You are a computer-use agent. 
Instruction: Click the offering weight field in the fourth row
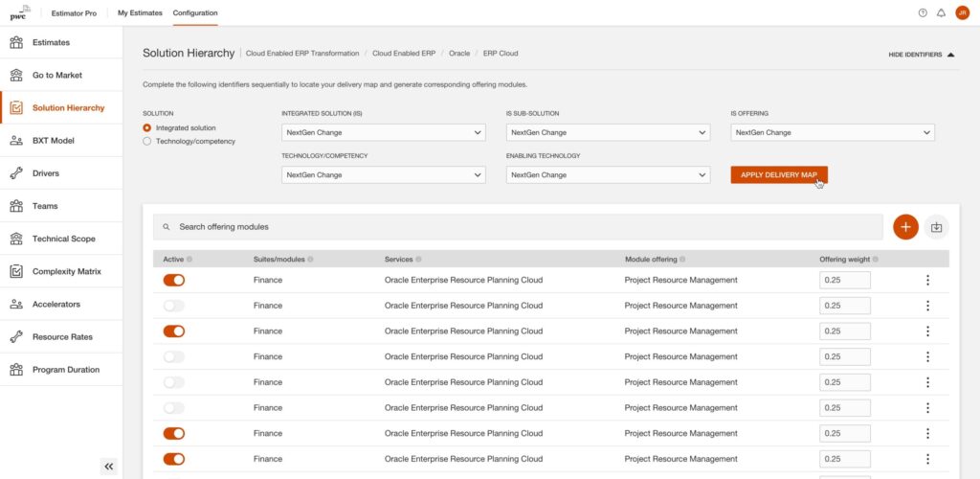click(x=845, y=356)
